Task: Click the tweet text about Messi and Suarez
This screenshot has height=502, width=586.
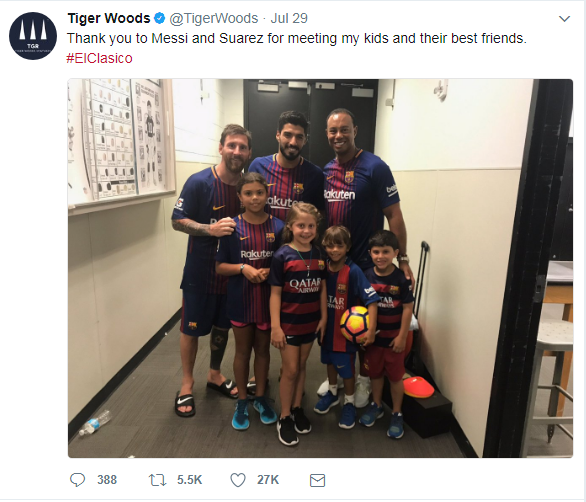Action: (296, 39)
